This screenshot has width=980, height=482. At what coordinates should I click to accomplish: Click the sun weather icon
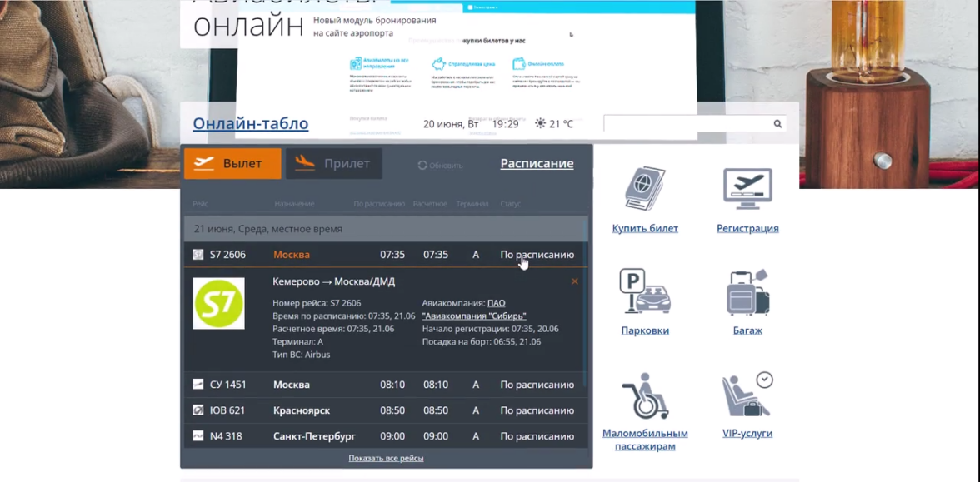[x=541, y=123]
